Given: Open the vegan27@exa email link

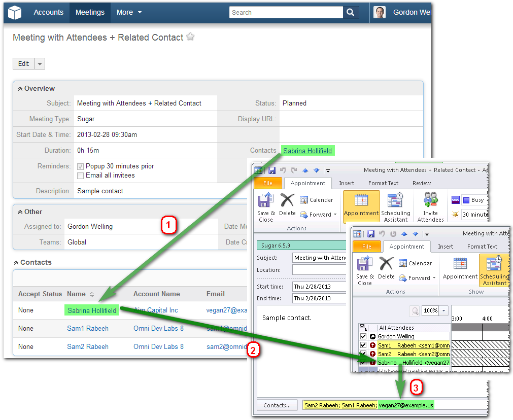Looking at the screenshot, I should pos(227,310).
